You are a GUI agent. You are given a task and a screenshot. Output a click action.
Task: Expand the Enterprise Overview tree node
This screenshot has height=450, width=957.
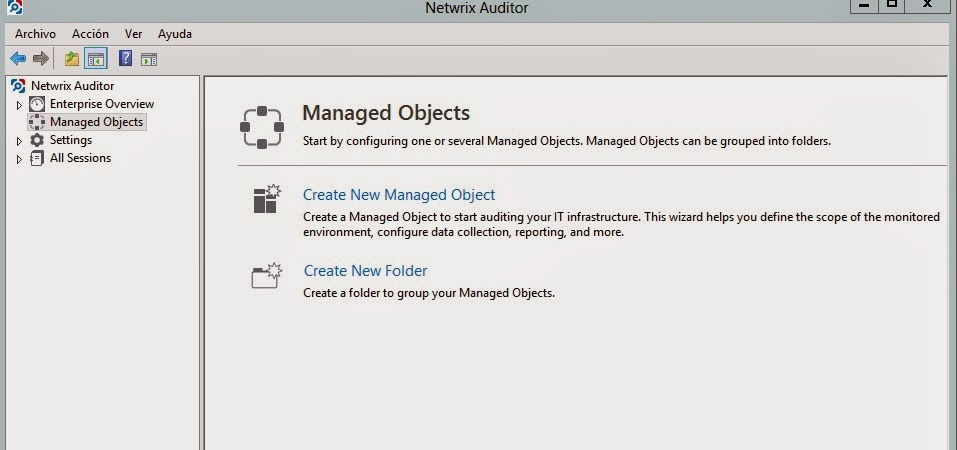19,105
